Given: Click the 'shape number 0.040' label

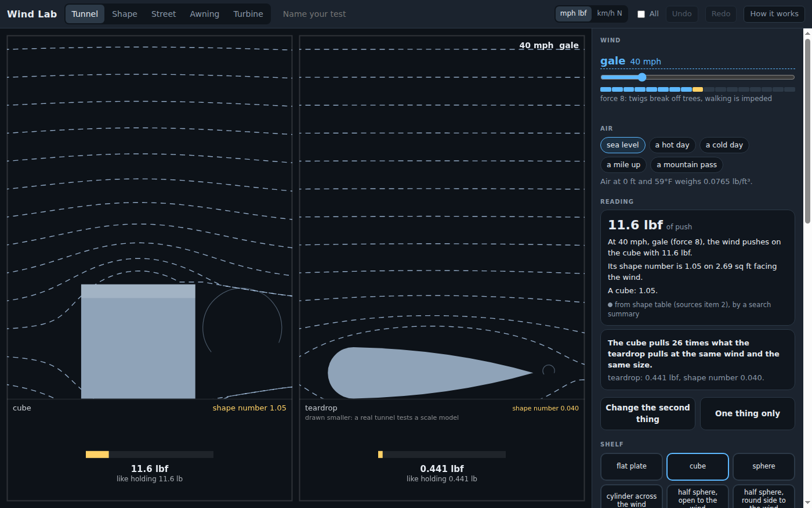Looking at the screenshot, I should pyautogui.click(x=545, y=408).
